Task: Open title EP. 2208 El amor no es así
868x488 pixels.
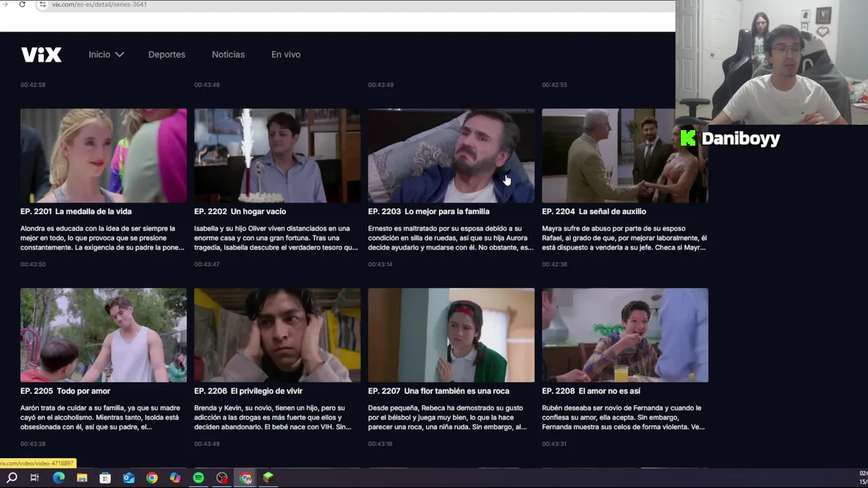Action: [591, 391]
